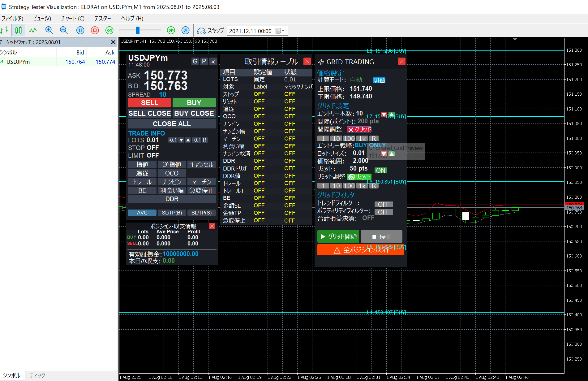588x381 pixels.
Task: Open the チャート (C) menu
Action: pyautogui.click(x=73, y=18)
